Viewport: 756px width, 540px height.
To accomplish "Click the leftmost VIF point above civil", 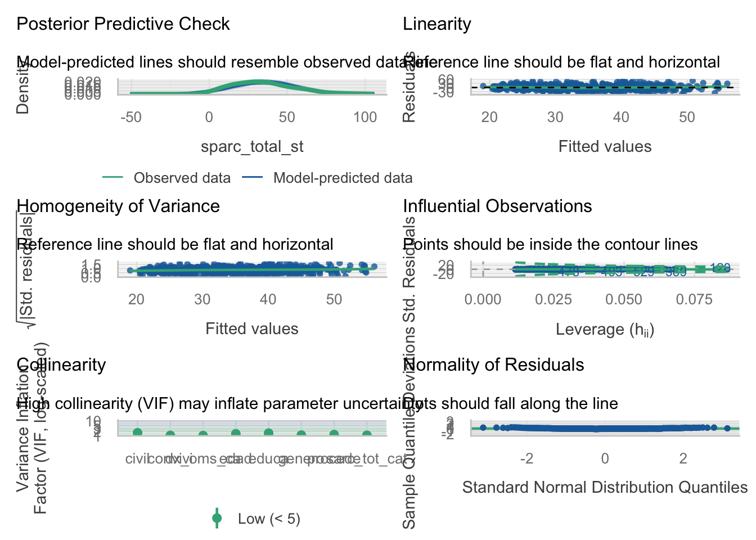I will click(x=137, y=432).
